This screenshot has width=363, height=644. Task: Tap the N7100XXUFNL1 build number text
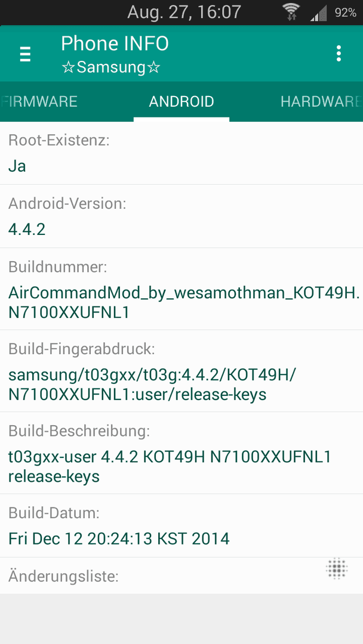(69, 312)
